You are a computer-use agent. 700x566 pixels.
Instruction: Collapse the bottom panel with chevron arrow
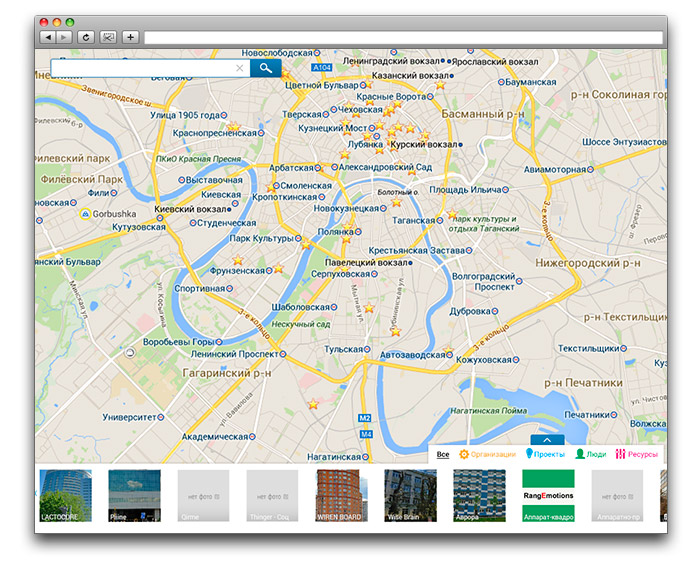[547, 439]
